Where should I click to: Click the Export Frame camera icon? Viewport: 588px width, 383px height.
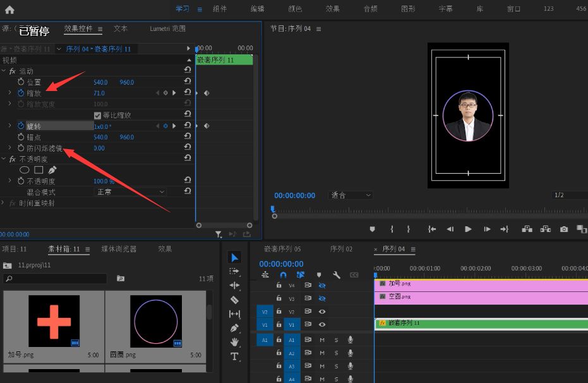point(563,229)
